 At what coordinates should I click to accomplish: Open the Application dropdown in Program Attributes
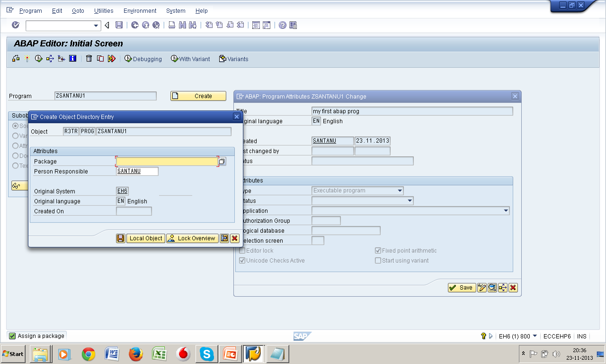coord(506,211)
